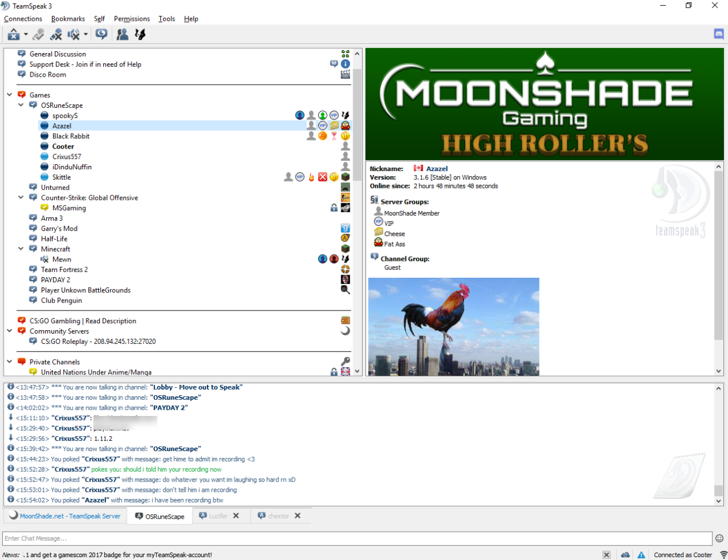Toggle the mute microphone toolbar icon
Image resolution: width=728 pixels, height=560 pixels.
(x=56, y=35)
